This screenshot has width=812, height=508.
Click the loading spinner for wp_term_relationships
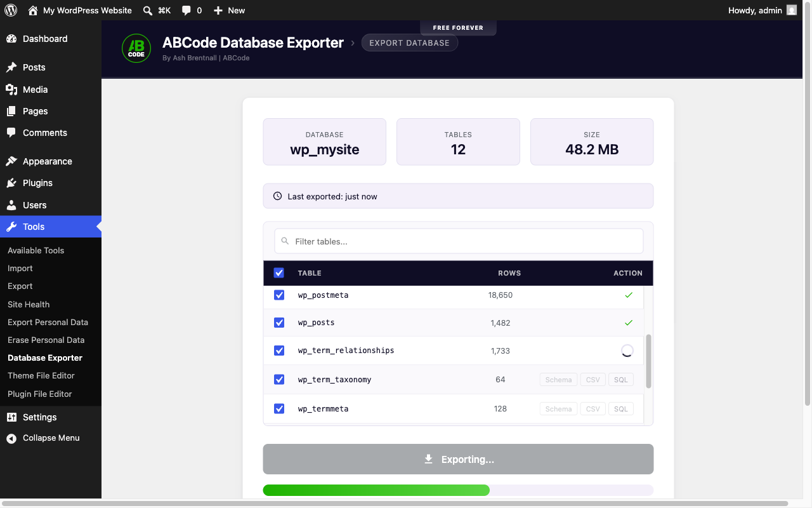(627, 351)
